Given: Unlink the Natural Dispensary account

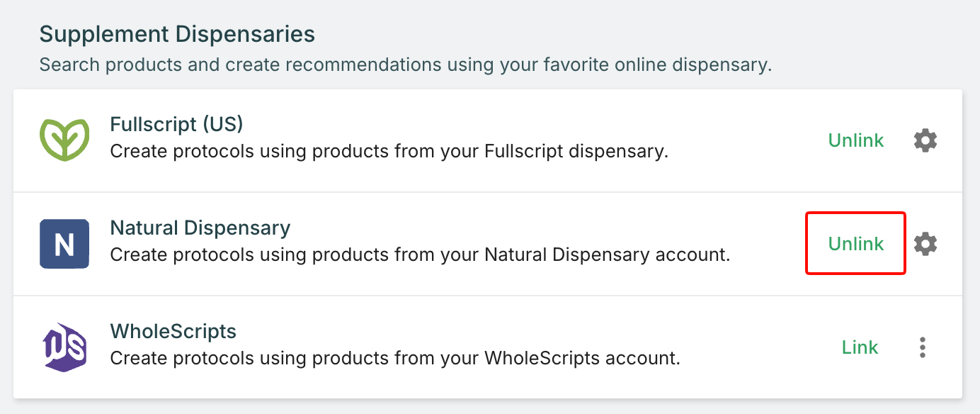Looking at the screenshot, I should click(855, 244).
